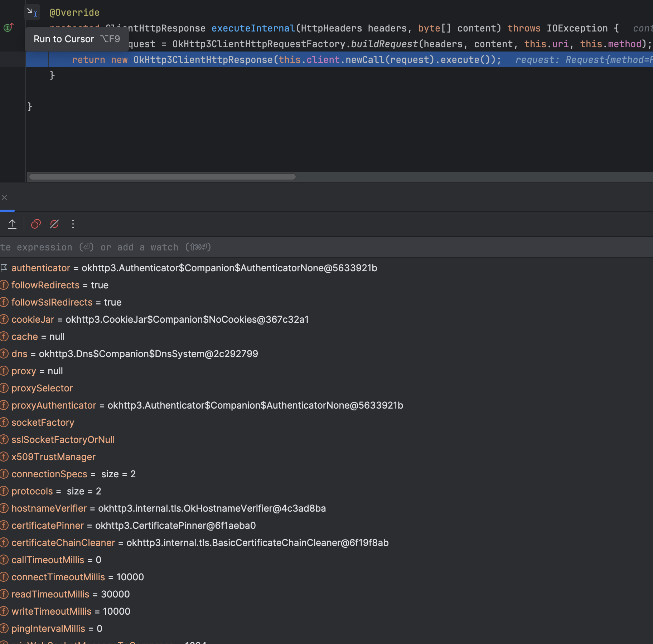Click OkHttp3ClientHttpRequestFactory in code
Viewport: 653px width, 644px height.
[259, 44]
